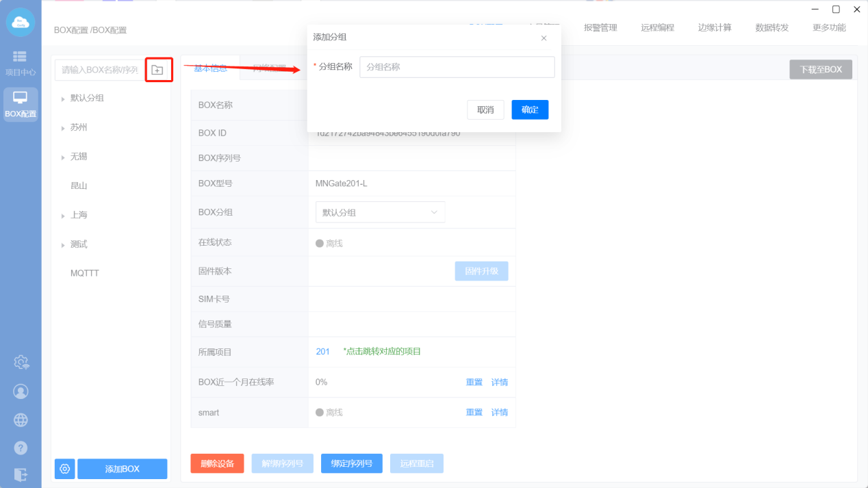The image size is (868, 488).
Task: Open the 数据转发 menu tab
Action: [771, 28]
